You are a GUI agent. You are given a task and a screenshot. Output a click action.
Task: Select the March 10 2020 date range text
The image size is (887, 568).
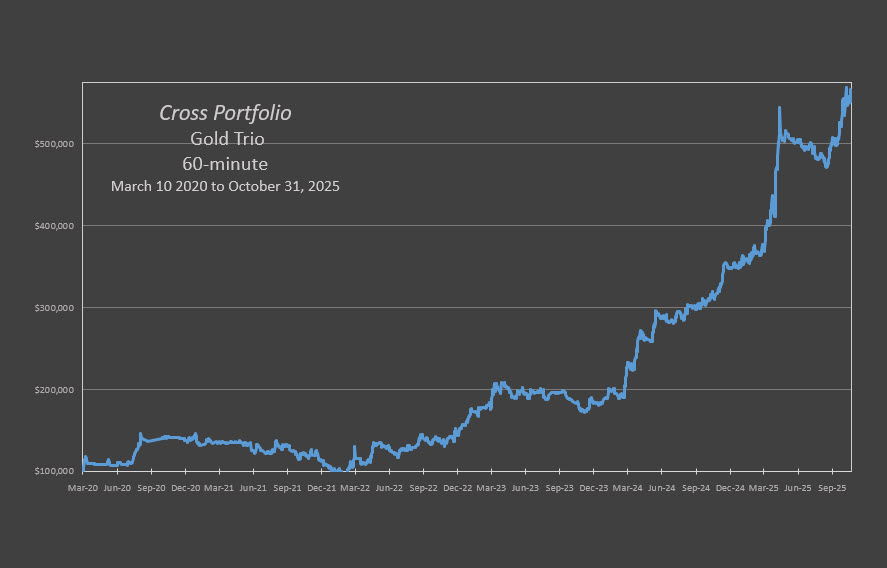pyautogui.click(x=225, y=186)
